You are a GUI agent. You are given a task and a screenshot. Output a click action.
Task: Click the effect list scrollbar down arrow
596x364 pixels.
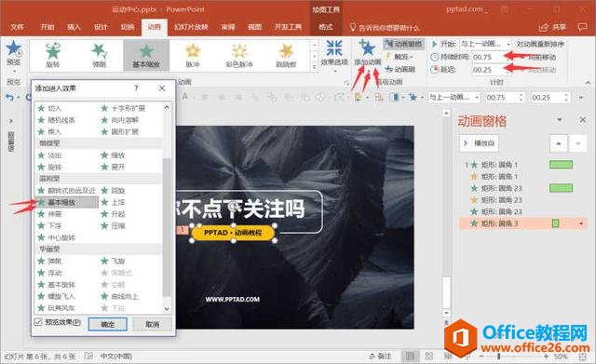point(167,308)
